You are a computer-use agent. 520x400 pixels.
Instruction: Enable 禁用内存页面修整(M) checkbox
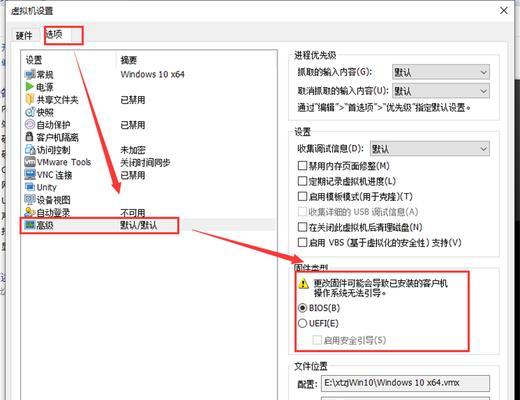tap(302, 166)
